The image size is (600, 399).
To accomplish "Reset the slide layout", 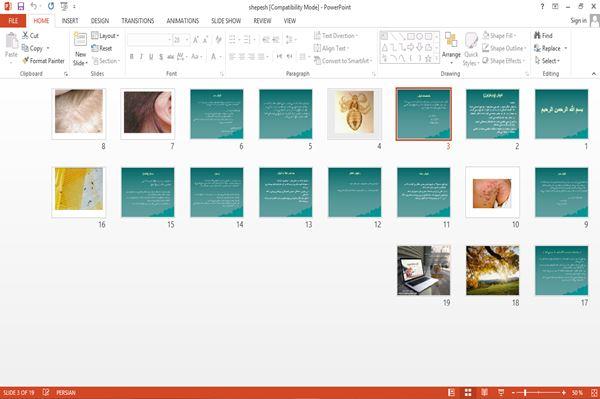I will point(102,48).
